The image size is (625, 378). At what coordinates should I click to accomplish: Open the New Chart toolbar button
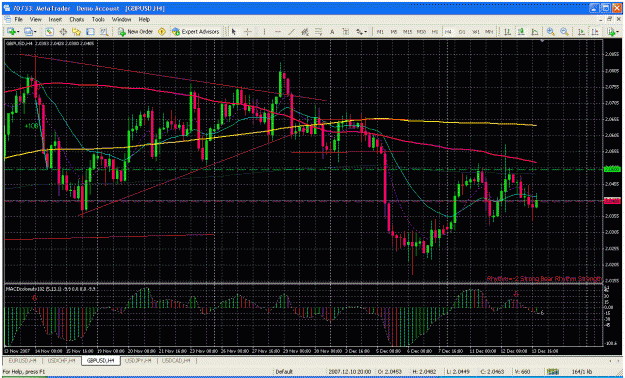click(12, 32)
